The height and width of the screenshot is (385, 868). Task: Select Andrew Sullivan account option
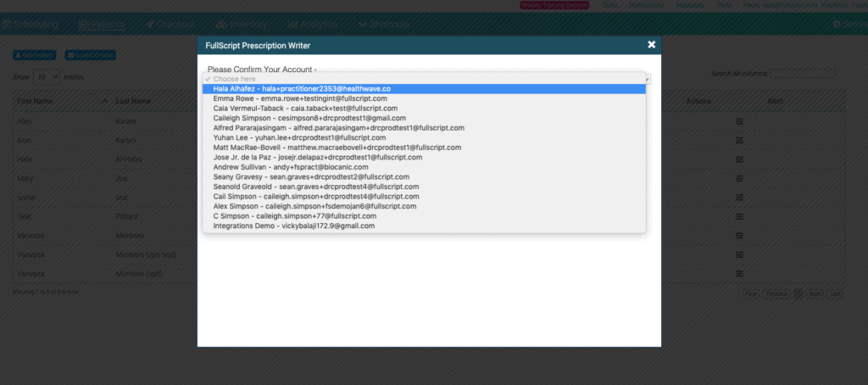[424, 167]
